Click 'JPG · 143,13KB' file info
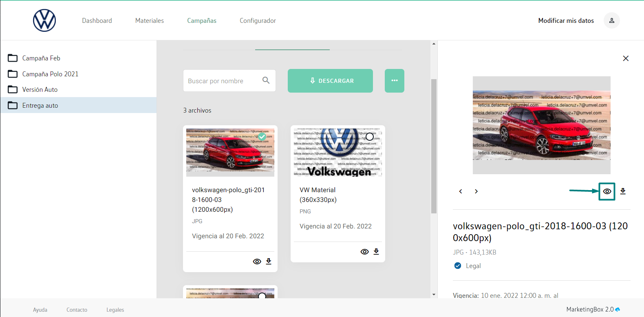644x317 pixels. [474, 252]
